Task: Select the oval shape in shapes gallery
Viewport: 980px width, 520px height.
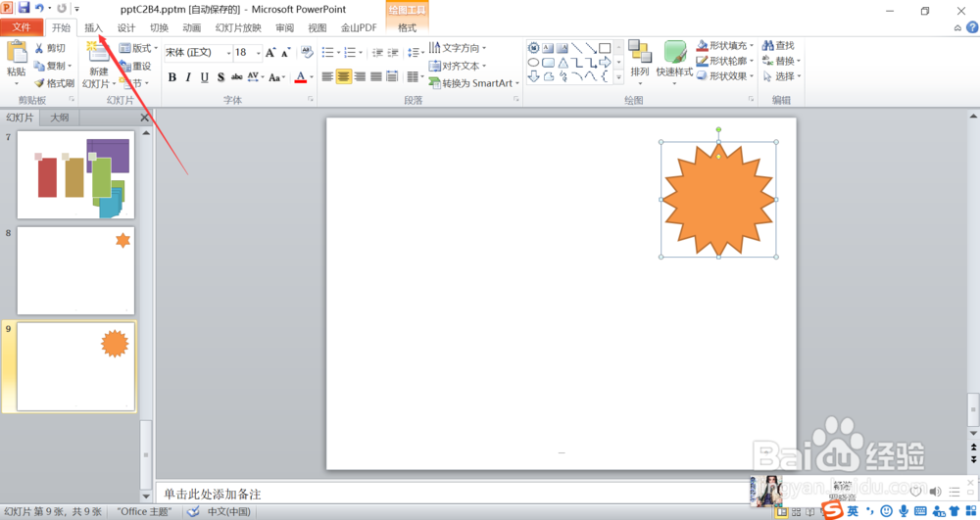Action: (533, 63)
